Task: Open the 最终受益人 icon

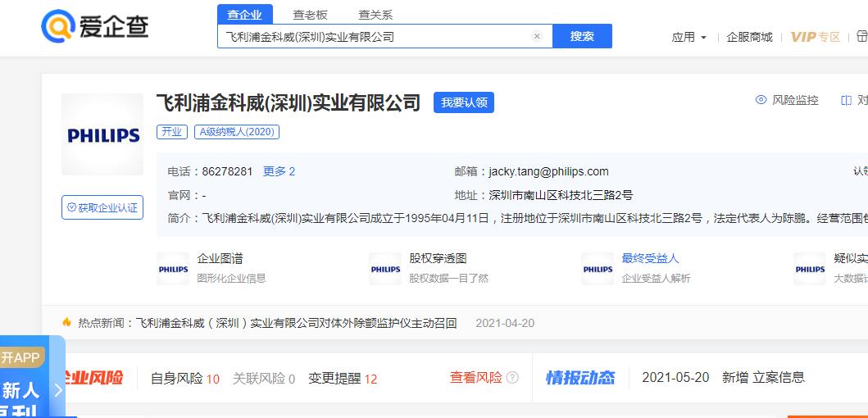Action: 598,269
